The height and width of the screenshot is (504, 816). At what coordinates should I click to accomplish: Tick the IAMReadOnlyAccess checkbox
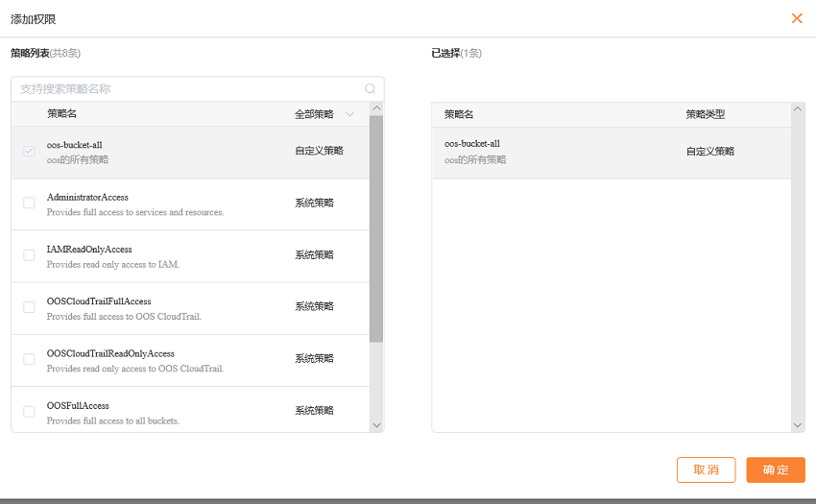click(x=29, y=255)
